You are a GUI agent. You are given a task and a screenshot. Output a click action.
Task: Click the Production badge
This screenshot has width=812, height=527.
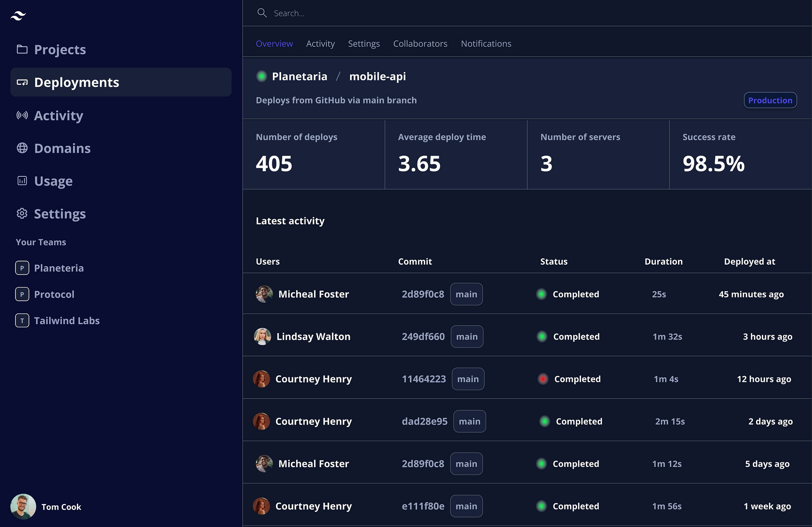[770, 100]
